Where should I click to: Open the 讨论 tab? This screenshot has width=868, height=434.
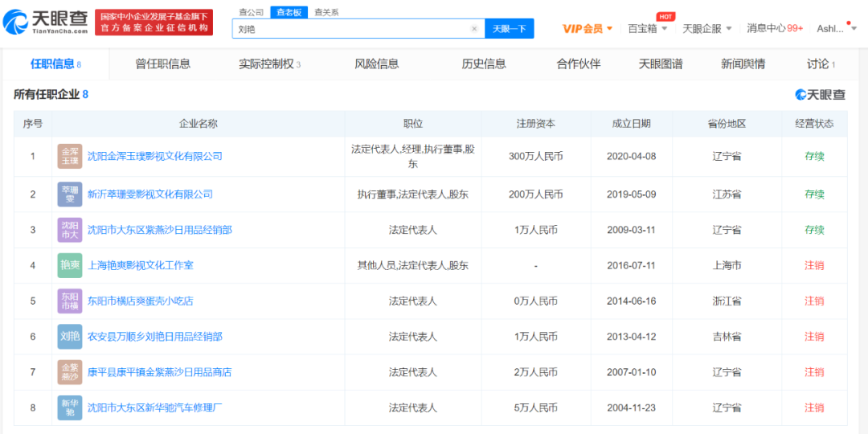click(x=821, y=64)
